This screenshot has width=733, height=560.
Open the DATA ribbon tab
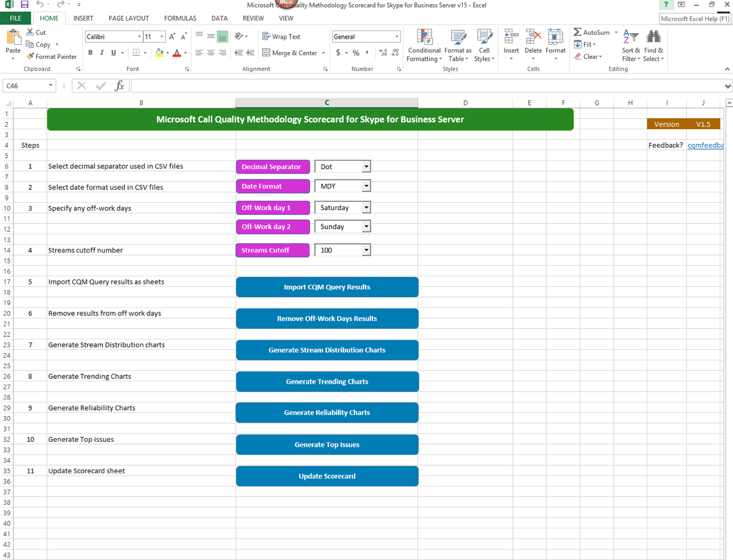coord(219,18)
